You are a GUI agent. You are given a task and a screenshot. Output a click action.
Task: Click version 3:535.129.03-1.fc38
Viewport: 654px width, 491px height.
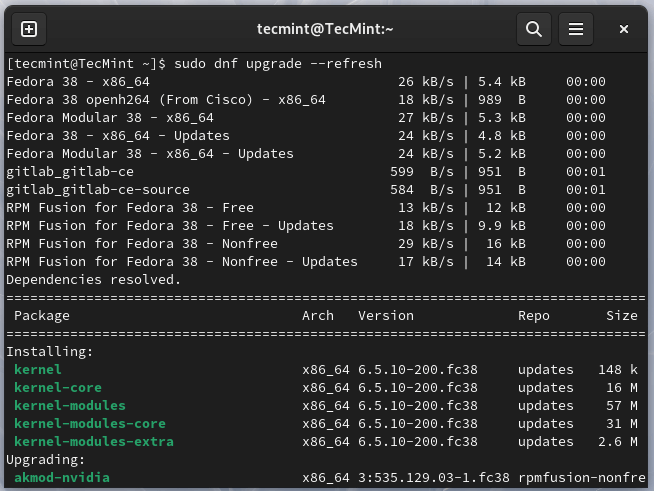(434, 478)
